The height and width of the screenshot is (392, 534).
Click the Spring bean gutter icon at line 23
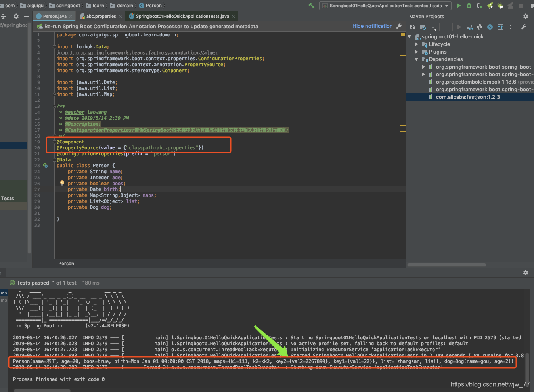[x=45, y=166]
